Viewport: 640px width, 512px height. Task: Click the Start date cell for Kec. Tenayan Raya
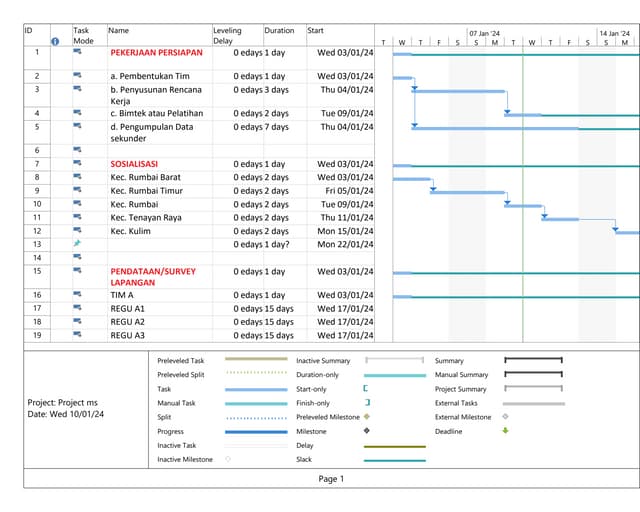click(346, 217)
